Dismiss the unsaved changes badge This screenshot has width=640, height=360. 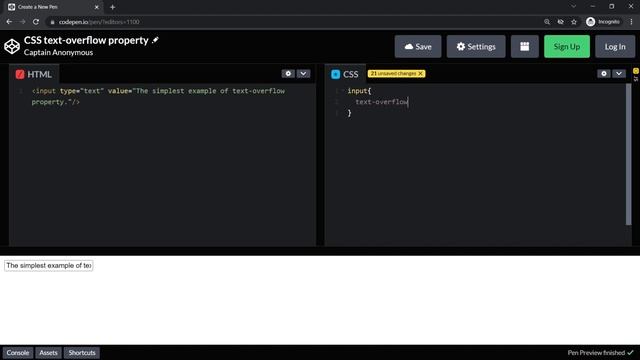[x=420, y=73]
